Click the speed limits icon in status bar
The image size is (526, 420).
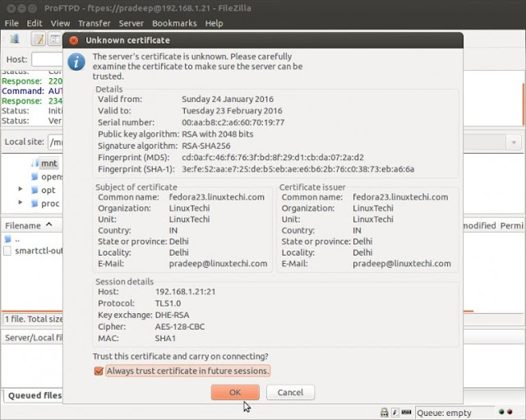(x=395, y=413)
